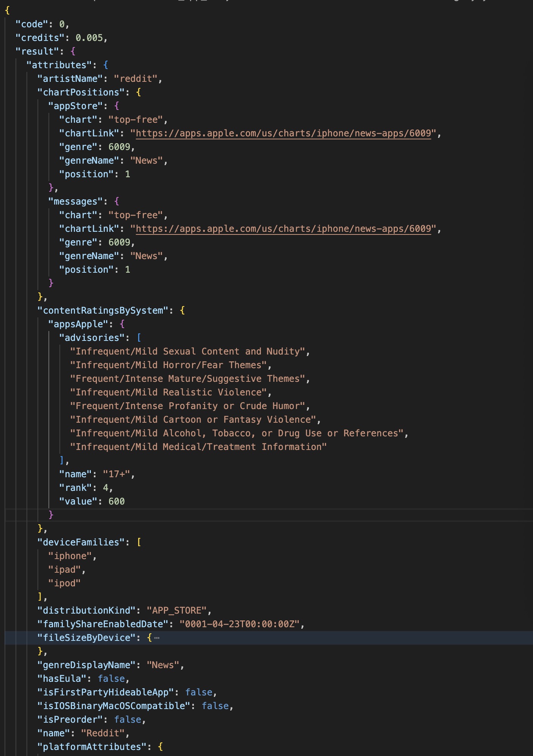The height and width of the screenshot is (756, 533).
Task: Expand the collapsed fileSizeByDevice ellipsis
Action: (x=157, y=638)
